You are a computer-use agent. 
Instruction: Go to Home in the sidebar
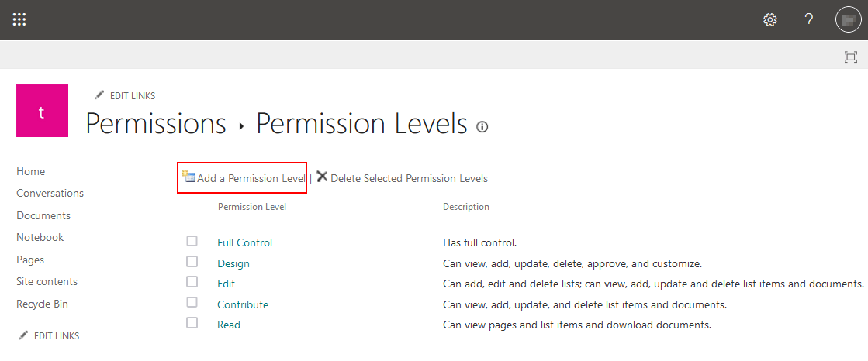click(30, 171)
